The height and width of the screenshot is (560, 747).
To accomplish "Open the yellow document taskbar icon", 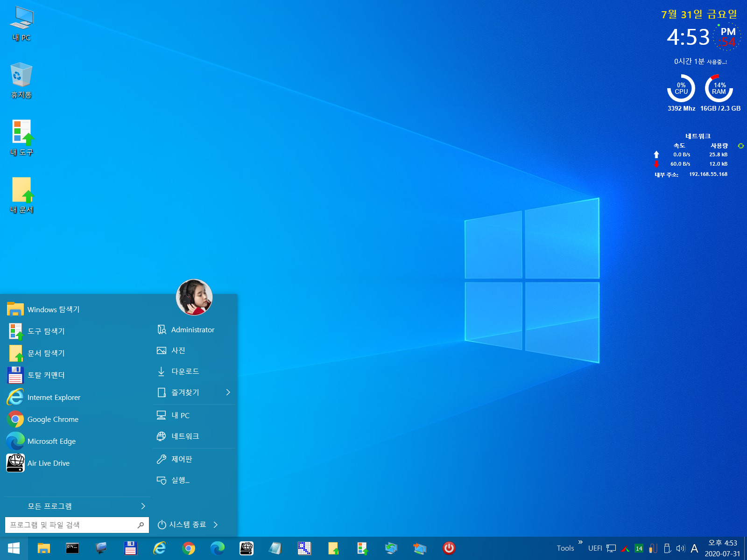I will pyautogui.click(x=333, y=548).
